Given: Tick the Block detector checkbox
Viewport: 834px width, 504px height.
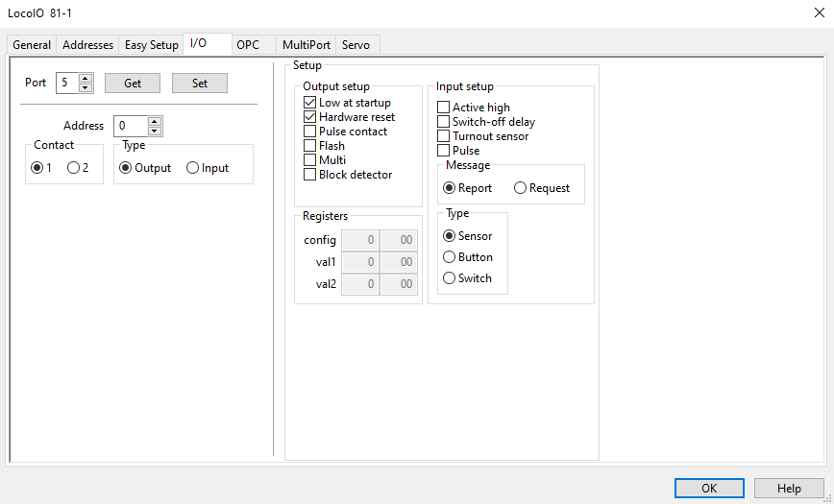Looking at the screenshot, I should click(310, 175).
